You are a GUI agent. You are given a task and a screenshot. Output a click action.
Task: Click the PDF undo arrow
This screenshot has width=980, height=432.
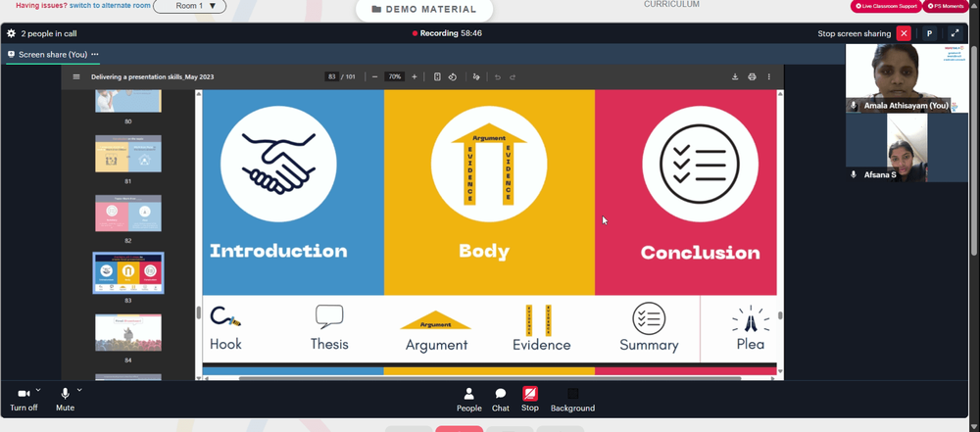498,76
